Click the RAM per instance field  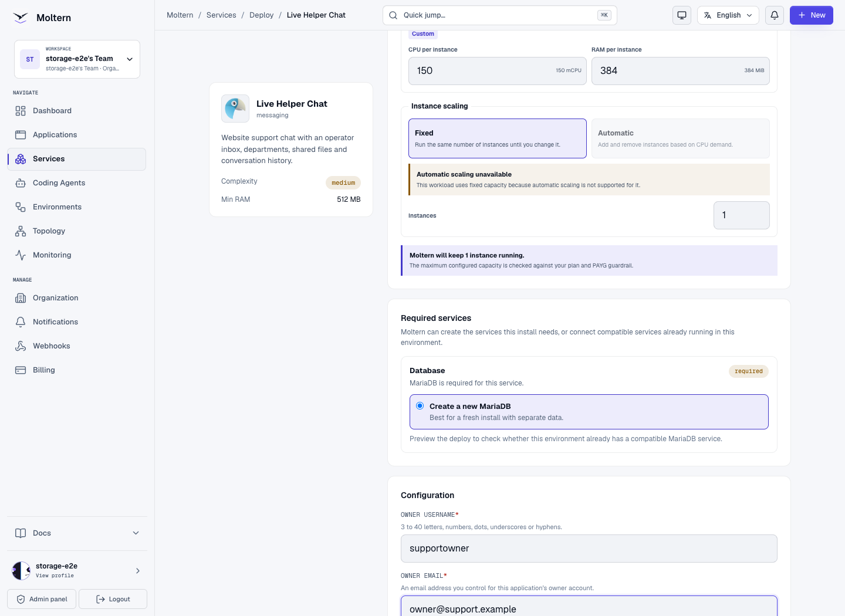click(681, 71)
